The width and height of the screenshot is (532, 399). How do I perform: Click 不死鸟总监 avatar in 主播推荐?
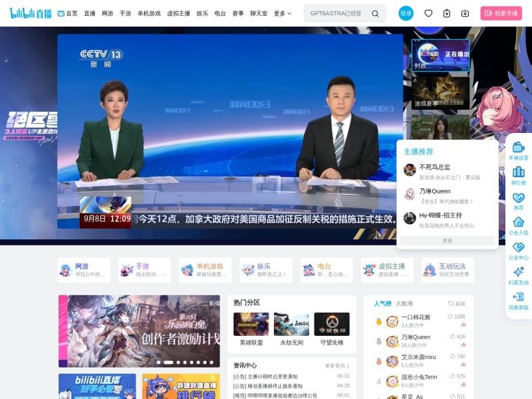click(x=410, y=170)
